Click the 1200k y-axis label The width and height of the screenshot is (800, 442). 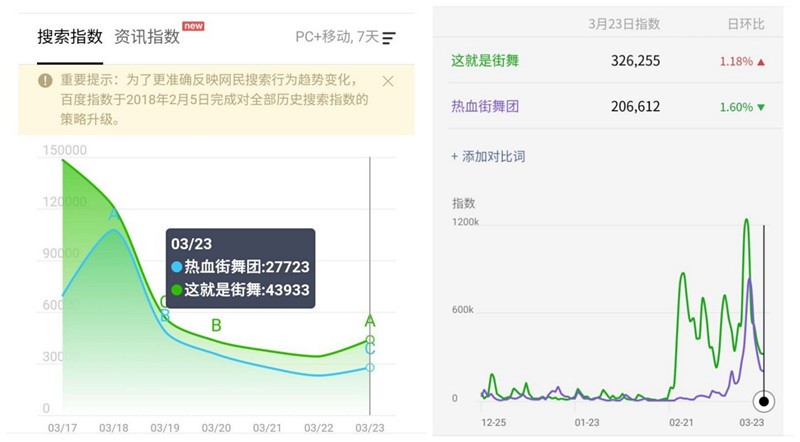465,222
